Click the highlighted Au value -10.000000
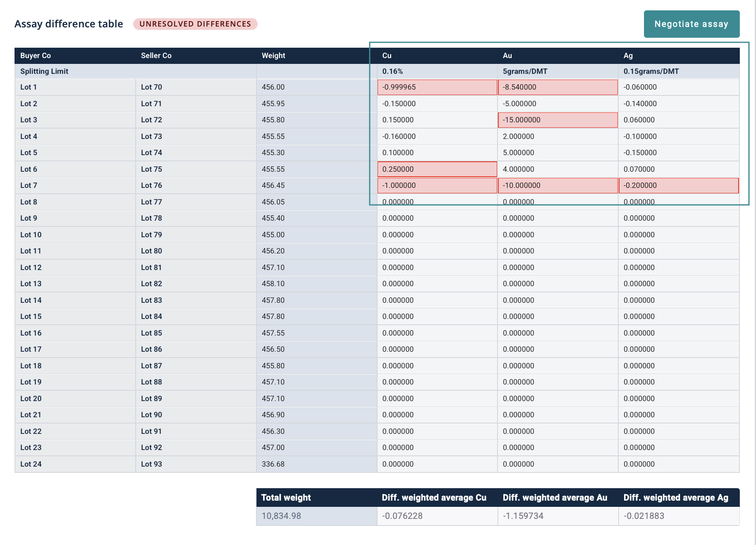The image size is (756, 545). pos(557,185)
